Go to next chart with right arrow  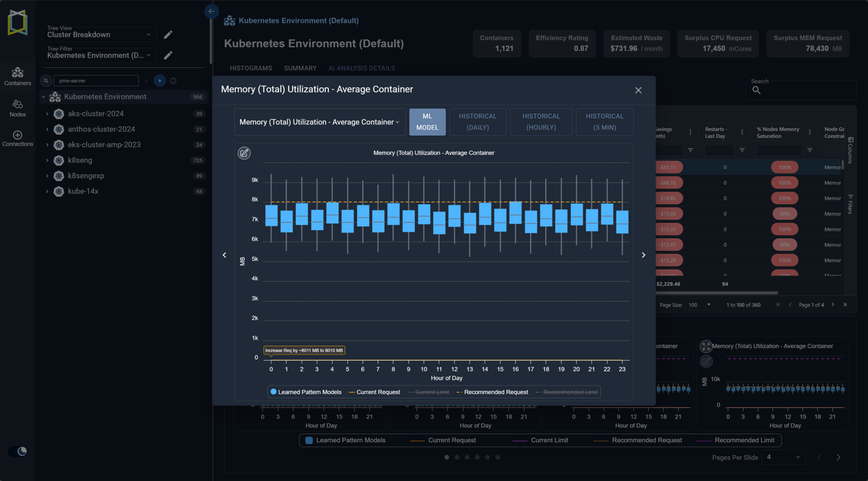coord(643,255)
